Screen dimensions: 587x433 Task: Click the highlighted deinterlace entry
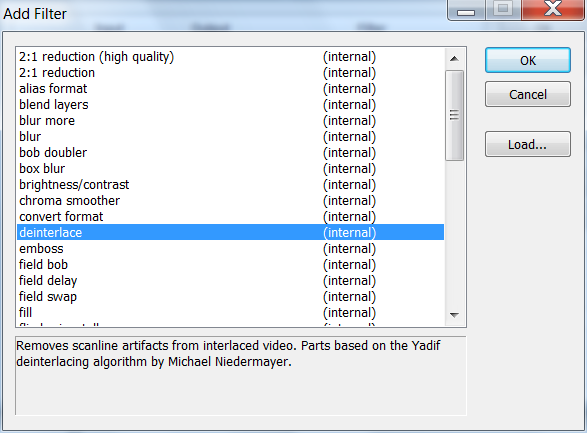[231, 232]
